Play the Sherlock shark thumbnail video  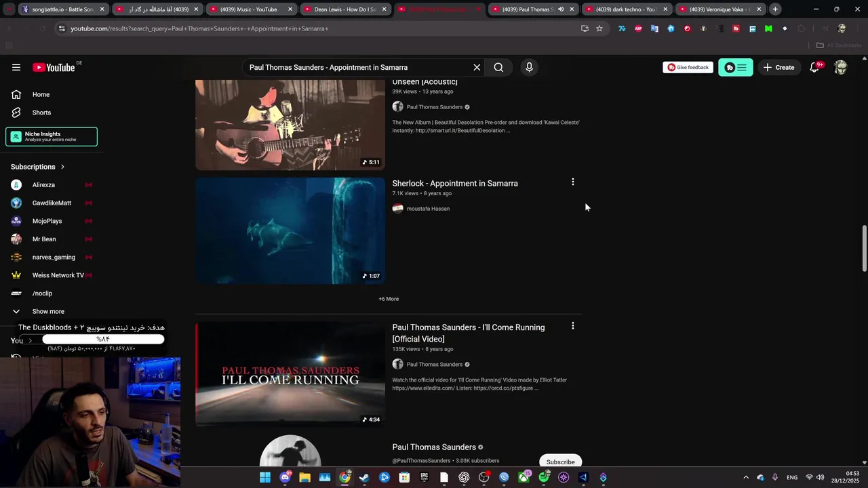pos(290,231)
